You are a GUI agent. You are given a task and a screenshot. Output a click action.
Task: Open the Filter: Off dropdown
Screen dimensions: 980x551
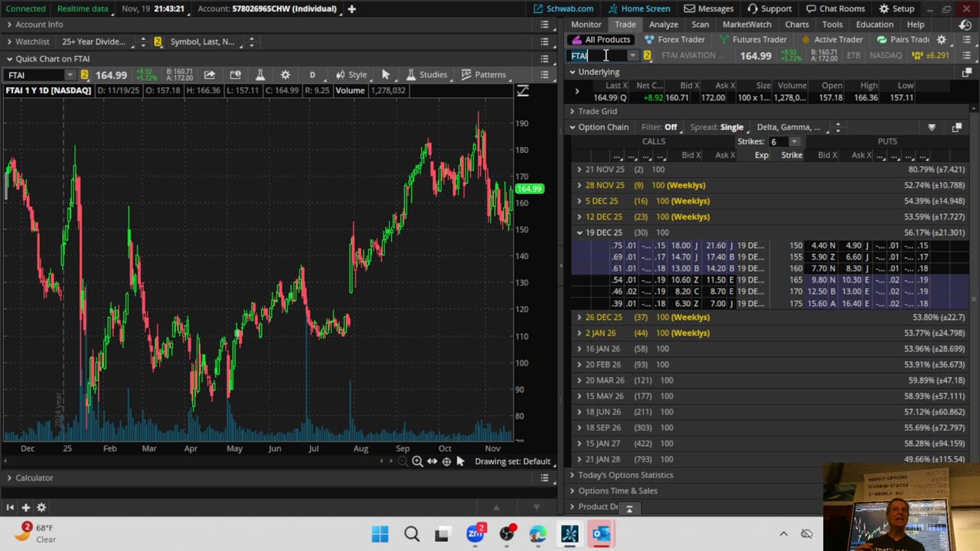pyautogui.click(x=659, y=128)
